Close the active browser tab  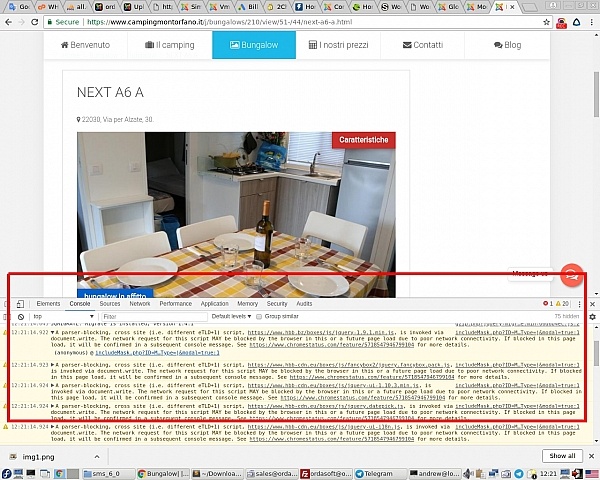tap(512, 7)
